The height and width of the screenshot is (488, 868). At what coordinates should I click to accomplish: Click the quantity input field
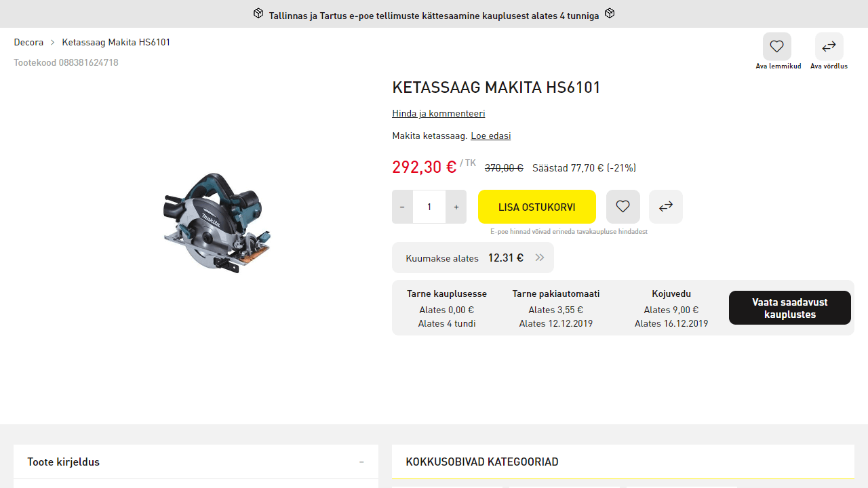click(429, 207)
